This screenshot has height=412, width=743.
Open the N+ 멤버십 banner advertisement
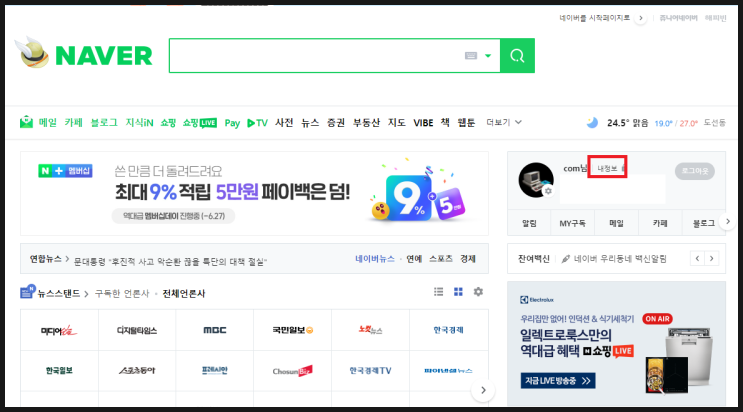(254, 193)
